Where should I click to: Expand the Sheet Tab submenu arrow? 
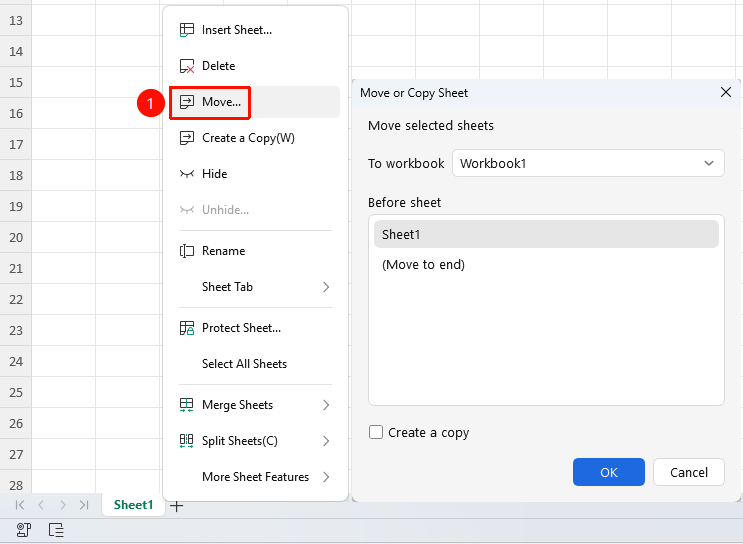click(x=326, y=287)
